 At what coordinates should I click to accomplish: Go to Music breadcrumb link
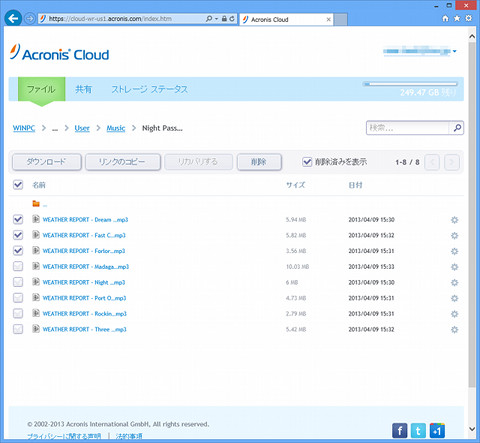[116, 128]
